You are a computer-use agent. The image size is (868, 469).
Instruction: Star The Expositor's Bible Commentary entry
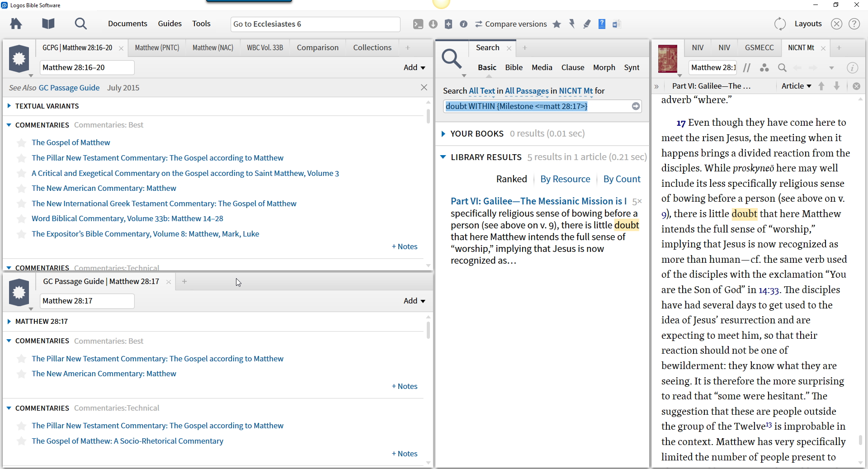(21, 234)
